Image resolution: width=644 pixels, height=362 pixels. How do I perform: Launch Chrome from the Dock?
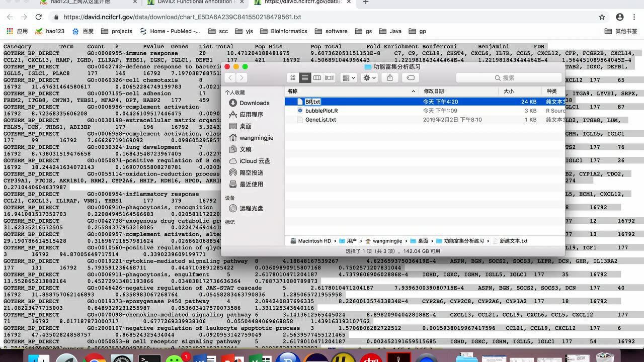point(95,358)
